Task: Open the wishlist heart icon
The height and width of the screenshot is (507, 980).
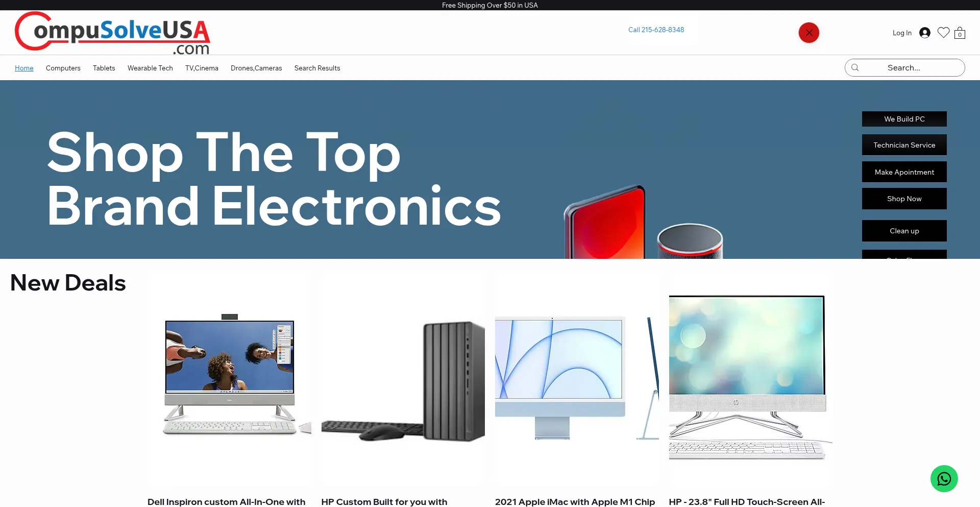Action: 943,33
